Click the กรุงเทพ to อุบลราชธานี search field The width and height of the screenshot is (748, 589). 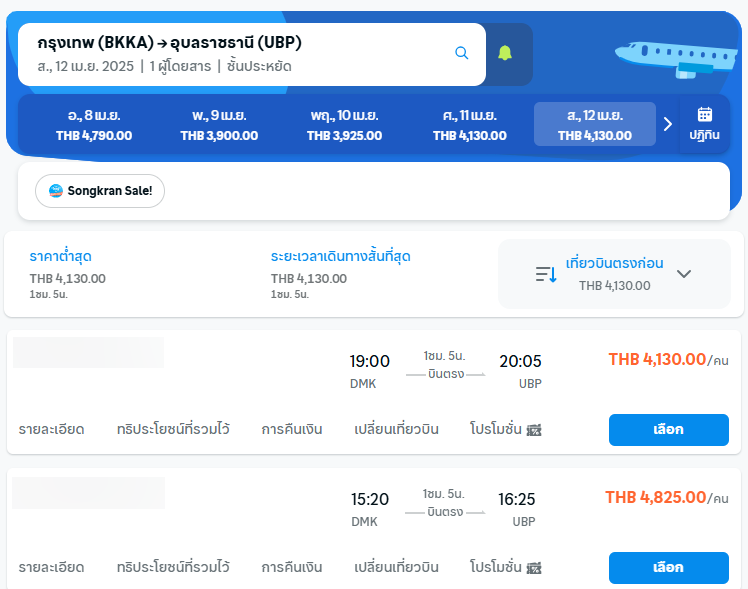coord(251,54)
